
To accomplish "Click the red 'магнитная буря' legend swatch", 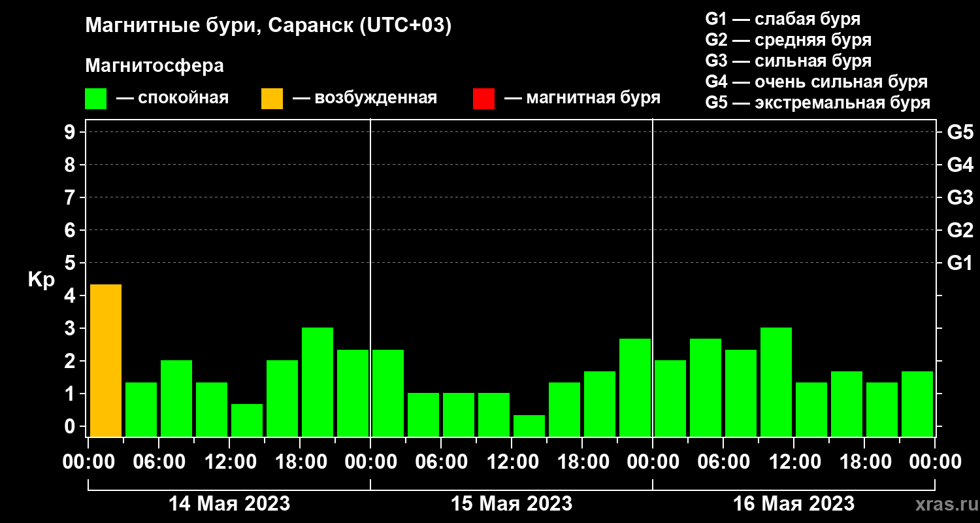I will [x=483, y=99].
